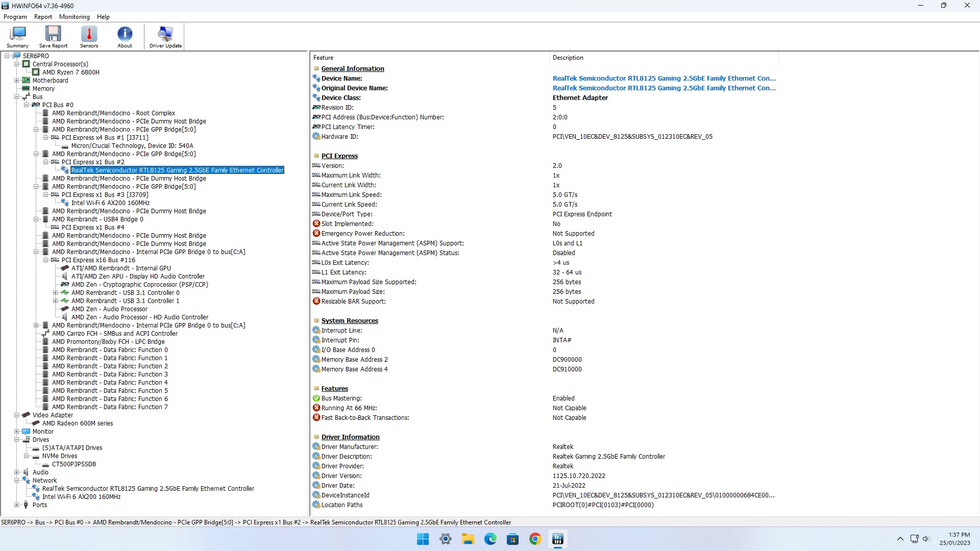Select AMD Carrizo FCH SMBus controller
Image resolution: width=980 pixels, height=551 pixels.
tap(115, 334)
